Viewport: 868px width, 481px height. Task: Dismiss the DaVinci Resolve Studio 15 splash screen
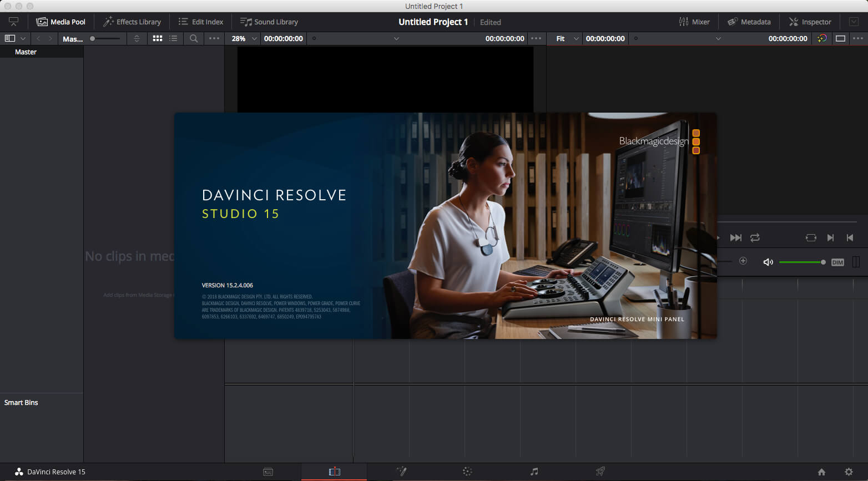coord(446,226)
